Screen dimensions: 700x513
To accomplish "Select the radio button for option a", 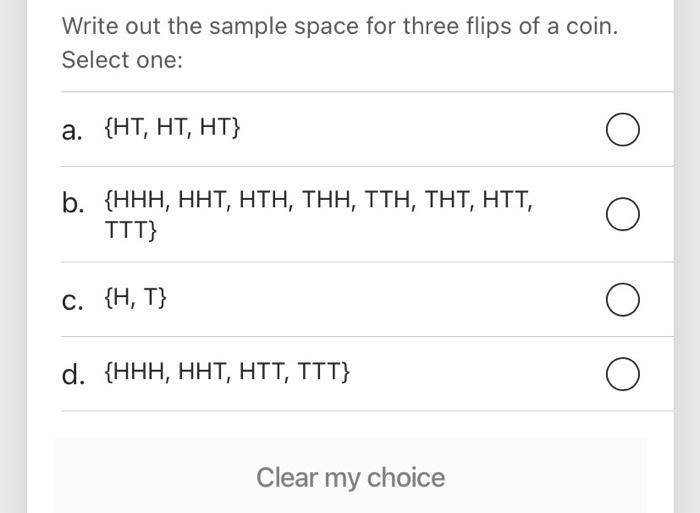I will pyautogui.click(x=623, y=130).
